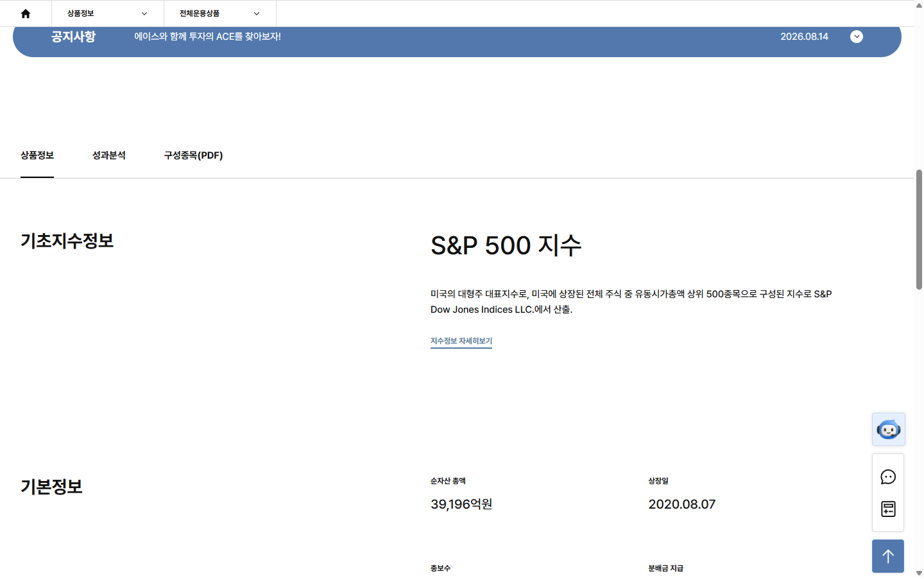The image size is (924, 578).
Task: Open the calculator icon in side panel
Action: click(x=888, y=509)
